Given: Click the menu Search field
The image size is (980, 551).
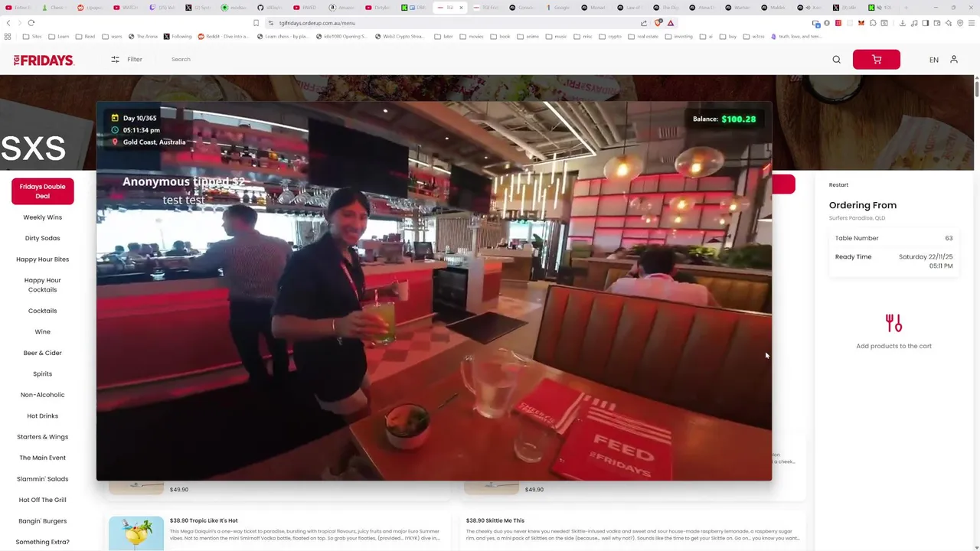Looking at the screenshot, I should 181,59.
